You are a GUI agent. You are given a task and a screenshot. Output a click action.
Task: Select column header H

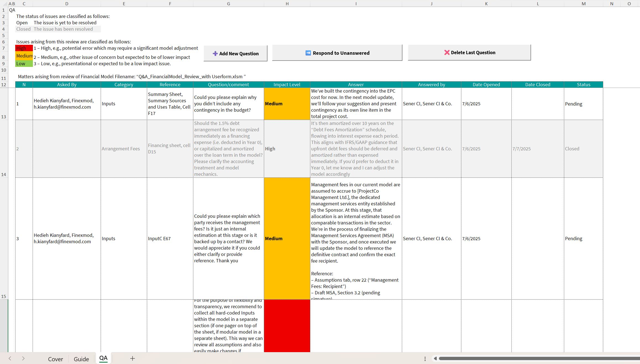click(x=287, y=4)
